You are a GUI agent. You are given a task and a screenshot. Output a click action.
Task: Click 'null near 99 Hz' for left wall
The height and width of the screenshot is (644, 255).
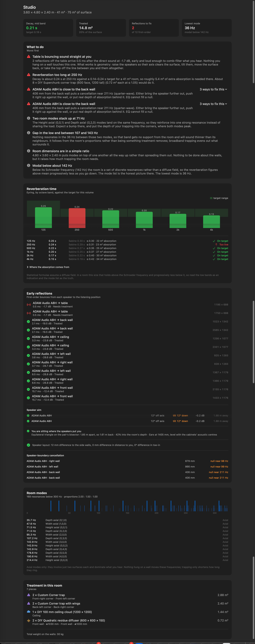[x=219, y=467]
